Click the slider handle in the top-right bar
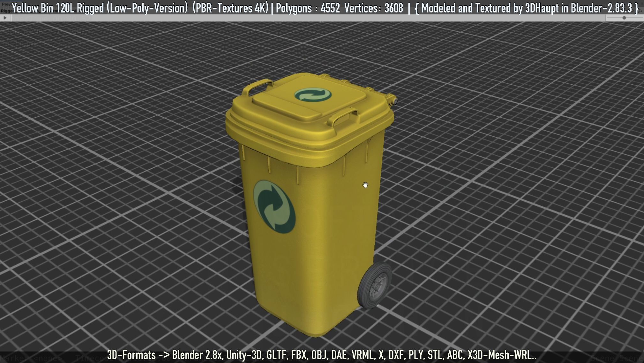644x363 pixels. (624, 18)
